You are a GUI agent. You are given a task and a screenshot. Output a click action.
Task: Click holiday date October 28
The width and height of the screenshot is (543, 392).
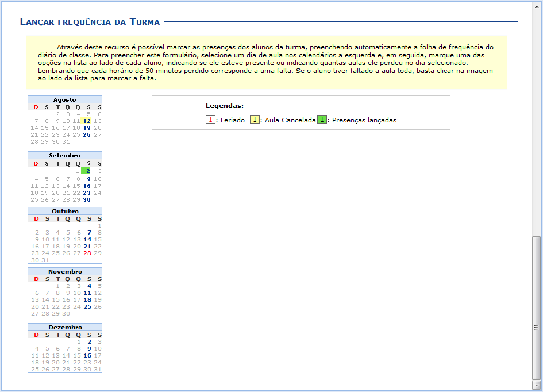point(87,253)
